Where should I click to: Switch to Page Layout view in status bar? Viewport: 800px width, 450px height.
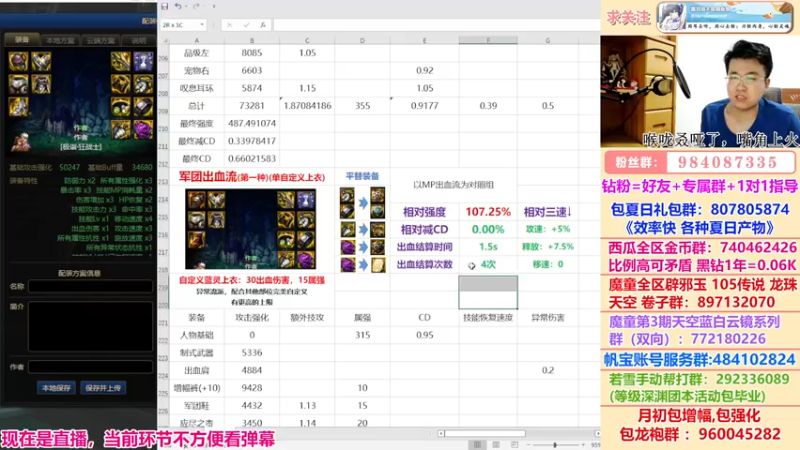click(495, 445)
